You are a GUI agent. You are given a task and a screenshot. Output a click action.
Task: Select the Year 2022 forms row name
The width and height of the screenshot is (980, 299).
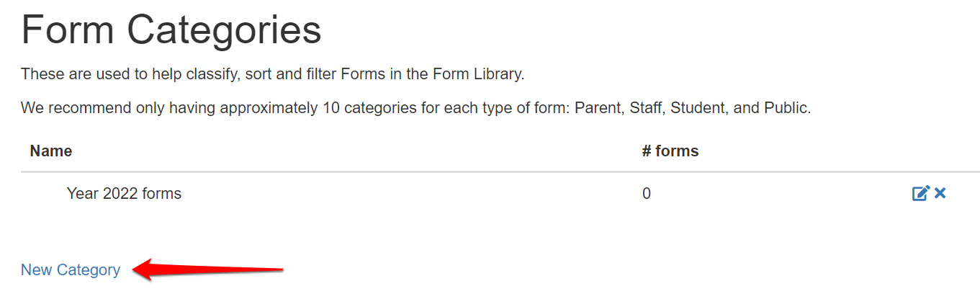tap(124, 193)
